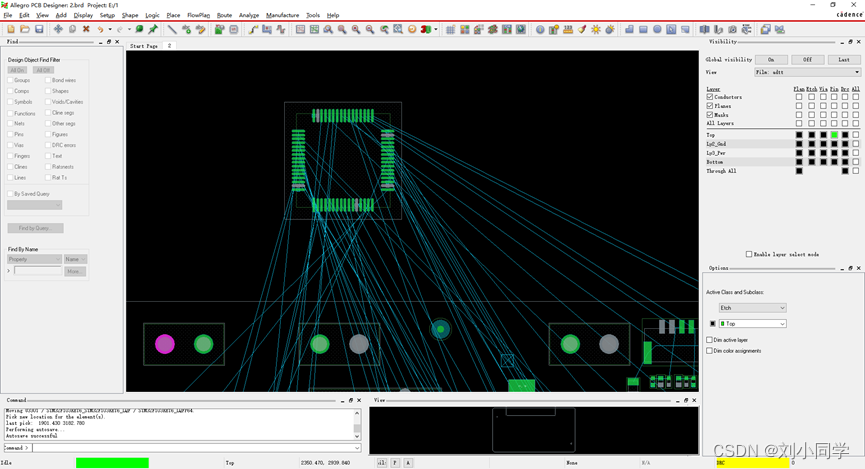This screenshot has height=469, width=865.
Task: Click the green Top layer Pin swatch
Action: pyautogui.click(x=834, y=135)
